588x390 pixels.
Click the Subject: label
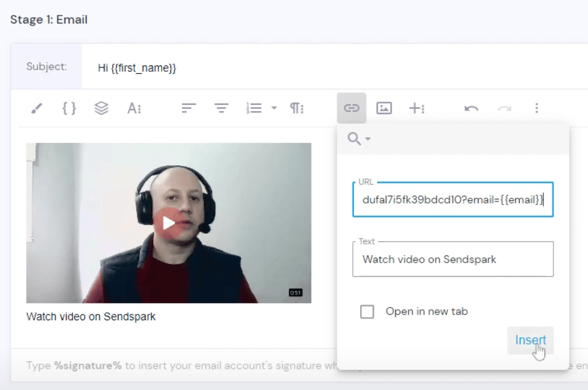tap(46, 66)
